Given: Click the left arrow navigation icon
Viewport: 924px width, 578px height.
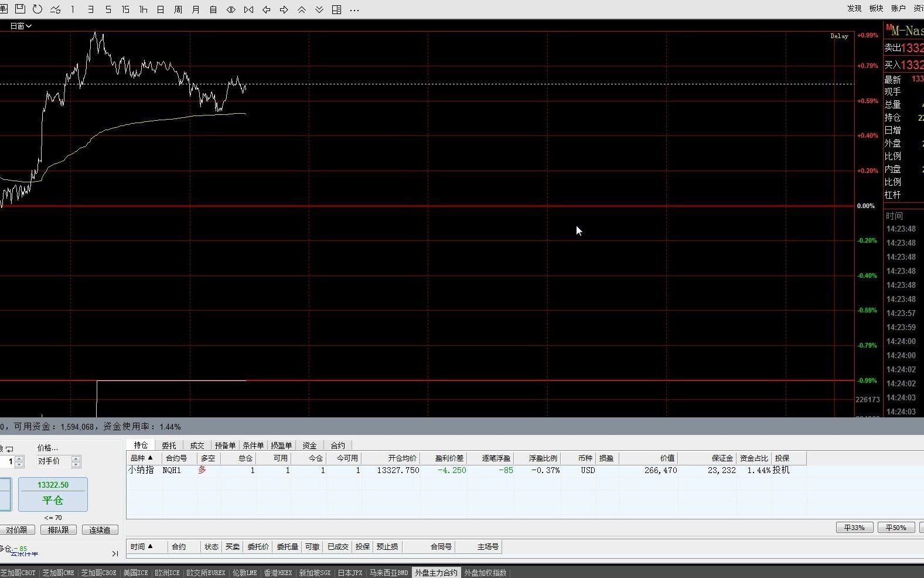Looking at the screenshot, I should tap(266, 9).
